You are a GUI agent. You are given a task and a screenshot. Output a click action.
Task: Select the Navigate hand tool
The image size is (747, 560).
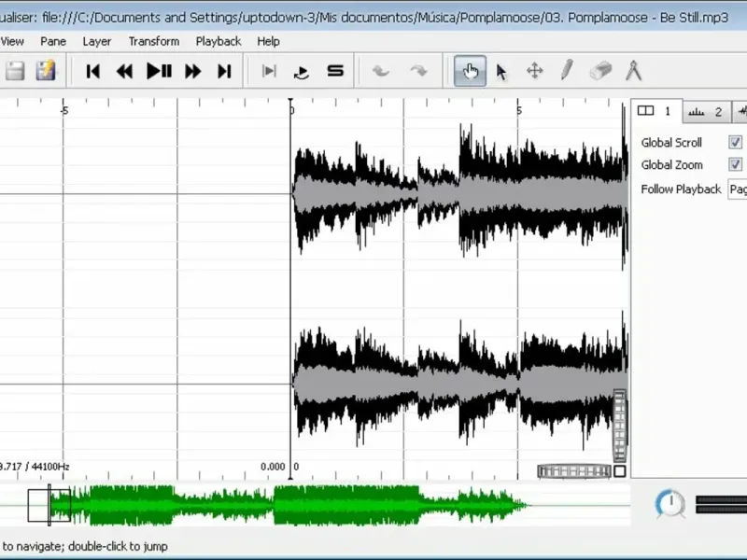pos(471,71)
